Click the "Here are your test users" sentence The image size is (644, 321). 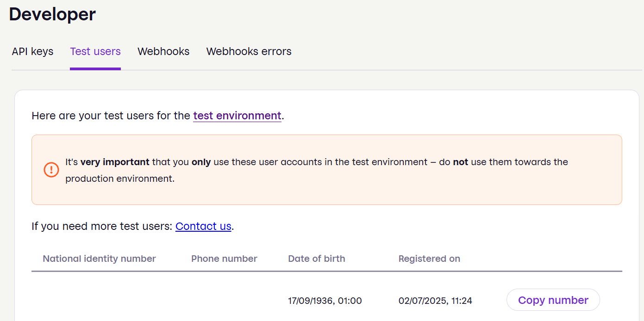click(111, 116)
